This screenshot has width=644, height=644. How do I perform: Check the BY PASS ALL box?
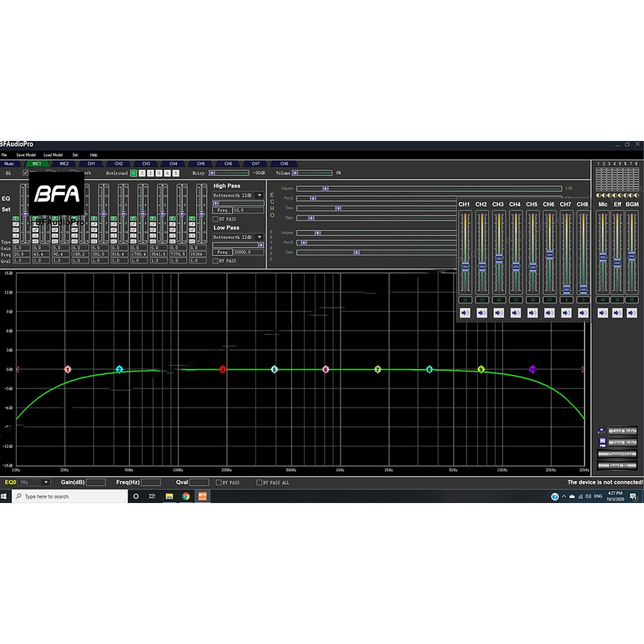259,483
